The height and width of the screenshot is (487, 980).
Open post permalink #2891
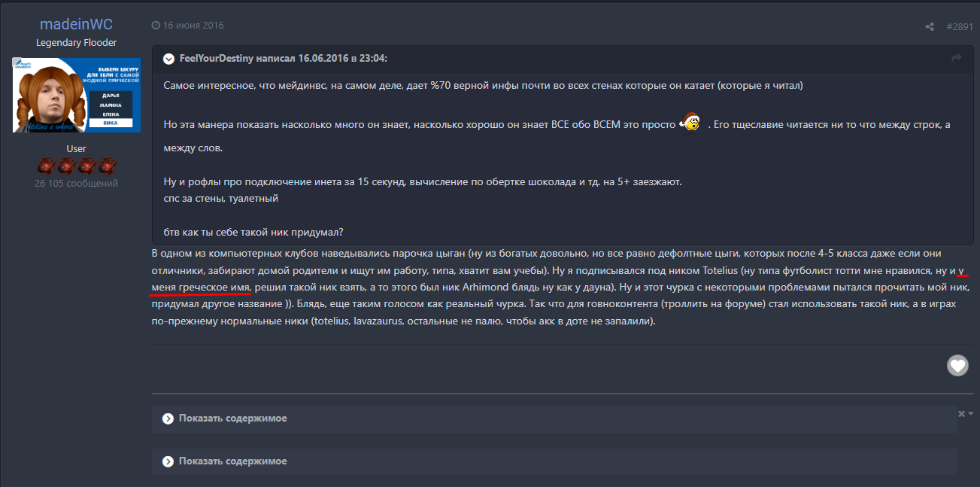click(x=960, y=26)
